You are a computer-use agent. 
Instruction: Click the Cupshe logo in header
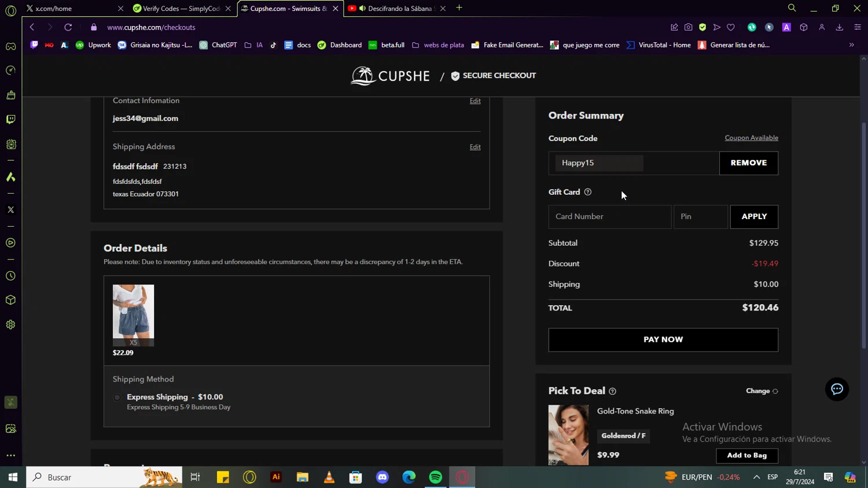(390, 76)
